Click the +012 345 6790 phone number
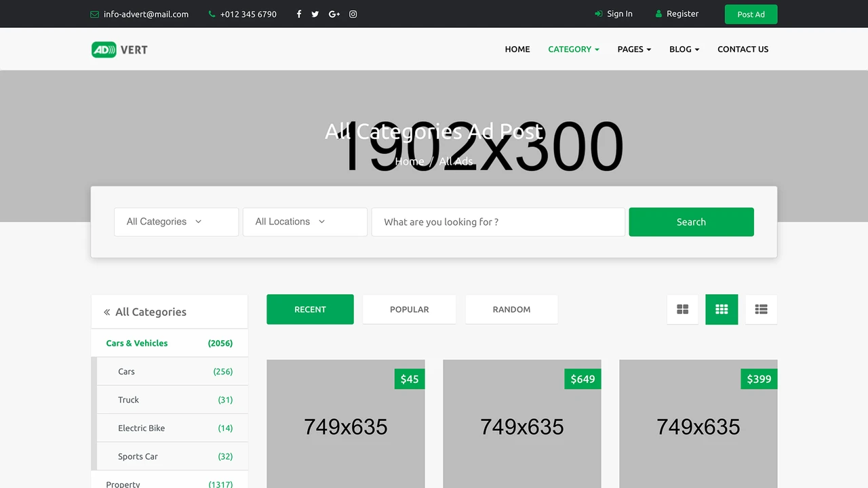 click(x=248, y=14)
